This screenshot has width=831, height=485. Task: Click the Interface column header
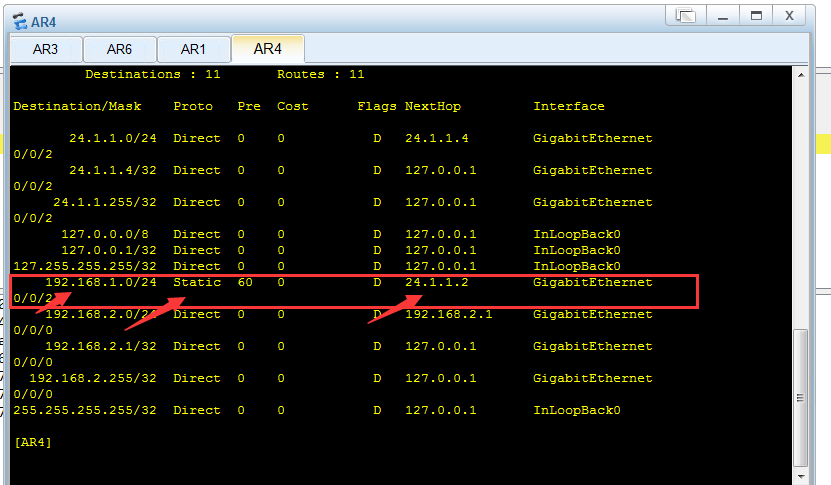569,106
